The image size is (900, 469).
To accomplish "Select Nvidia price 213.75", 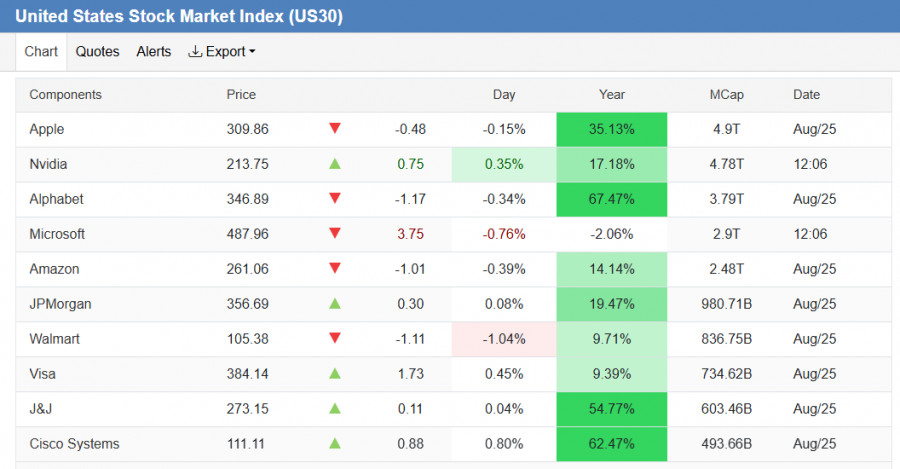I will (247, 164).
